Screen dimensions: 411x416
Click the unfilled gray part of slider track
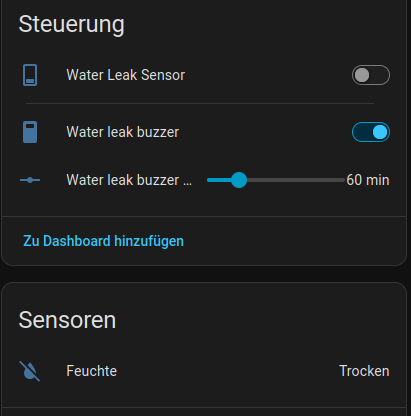click(x=295, y=180)
